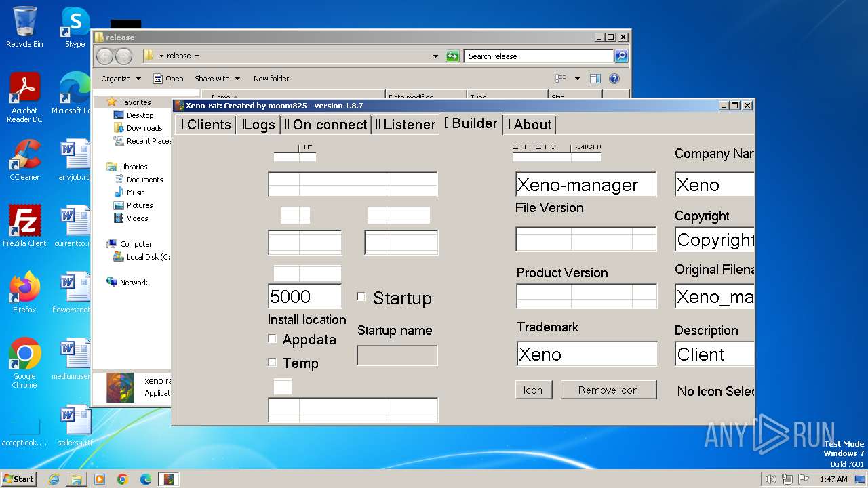Select Computer in navigation pane

(136, 244)
